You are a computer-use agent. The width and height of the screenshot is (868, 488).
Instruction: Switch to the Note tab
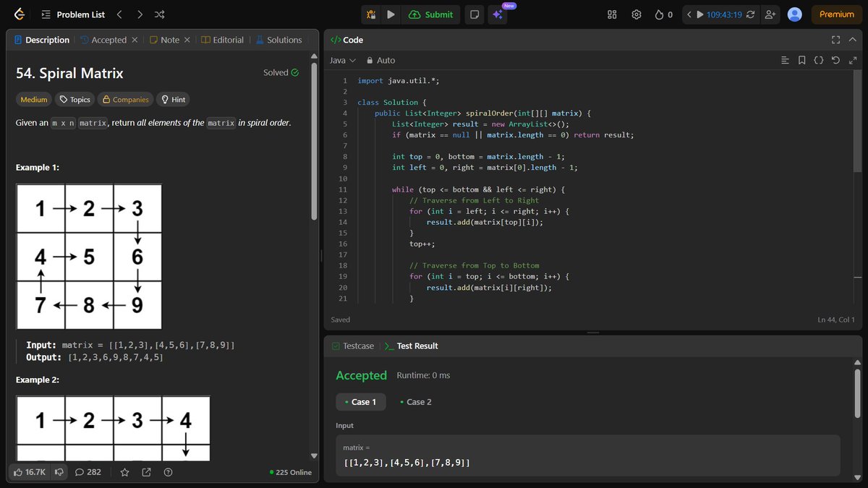click(164, 40)
